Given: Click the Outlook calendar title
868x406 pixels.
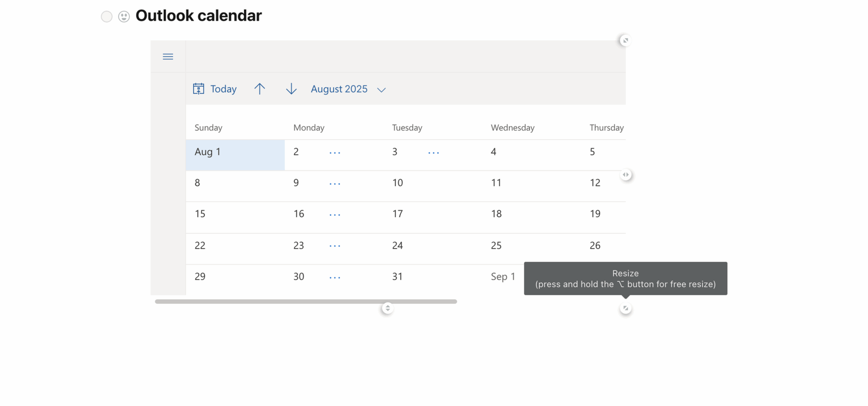Looking at the screenshot, I should (198, 15).
